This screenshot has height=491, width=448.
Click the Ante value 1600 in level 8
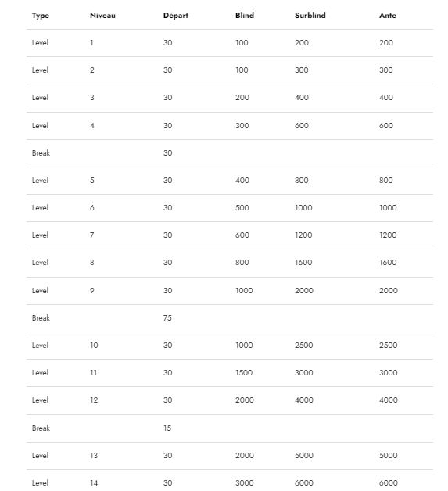click(x=388, y=263)
